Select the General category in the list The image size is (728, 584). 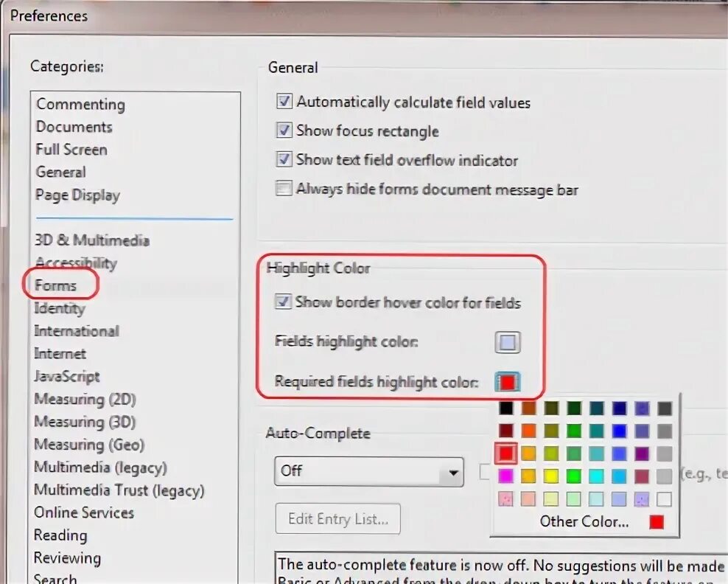61,172
